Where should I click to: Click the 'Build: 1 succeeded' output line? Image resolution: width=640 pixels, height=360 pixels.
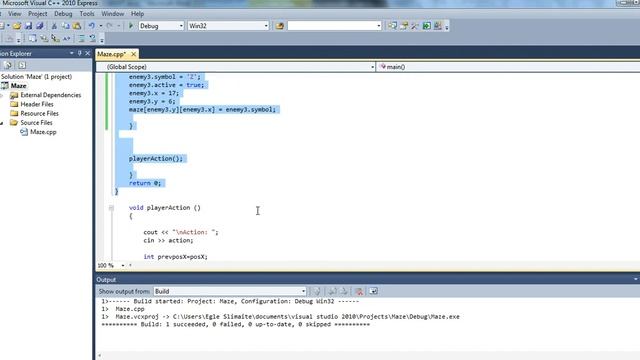click(x=236, y=324)
